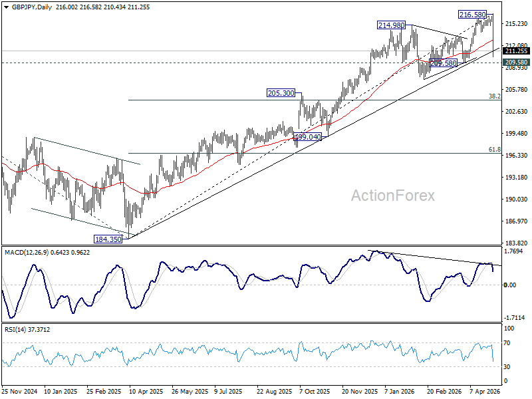Select the 38.2 Fibonacci level label
Viewport: 532px width, 399px height.
[x=495, y=96]
